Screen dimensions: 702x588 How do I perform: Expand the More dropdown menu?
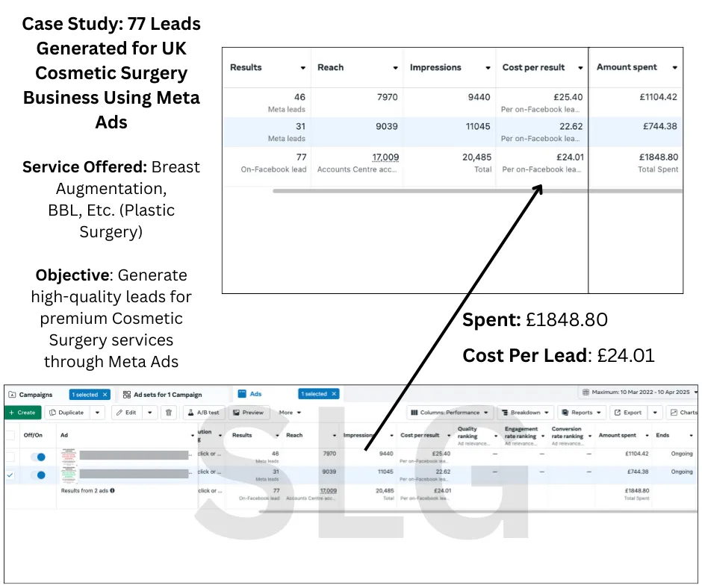coord(290,413)
